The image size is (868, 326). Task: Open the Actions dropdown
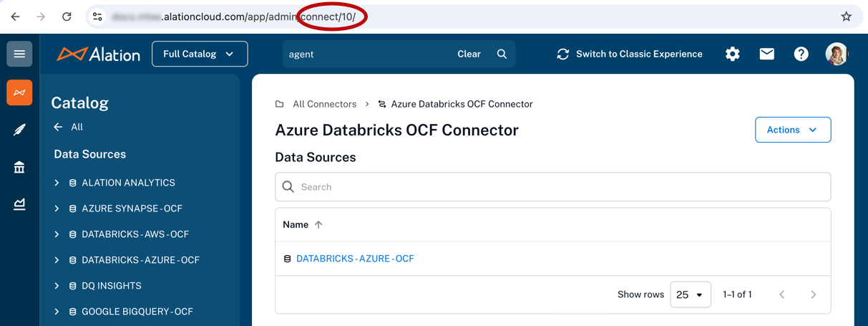(793, 130)
